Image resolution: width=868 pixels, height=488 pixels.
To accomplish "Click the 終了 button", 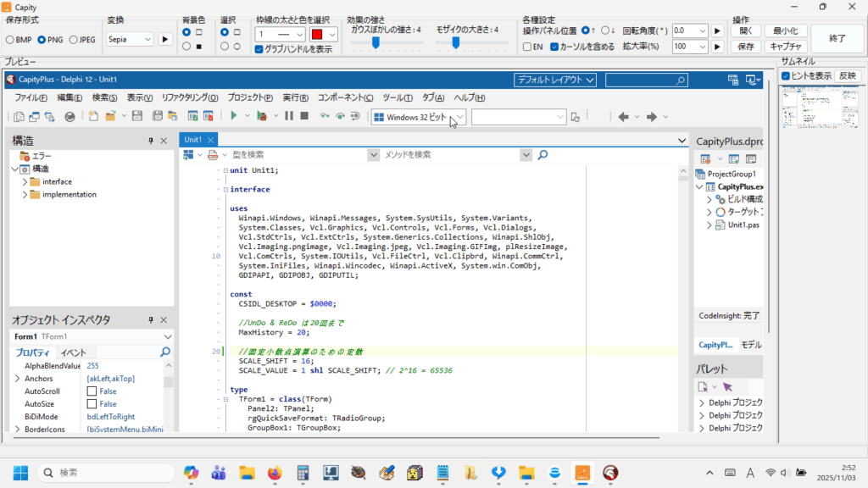I will (837, 38).
